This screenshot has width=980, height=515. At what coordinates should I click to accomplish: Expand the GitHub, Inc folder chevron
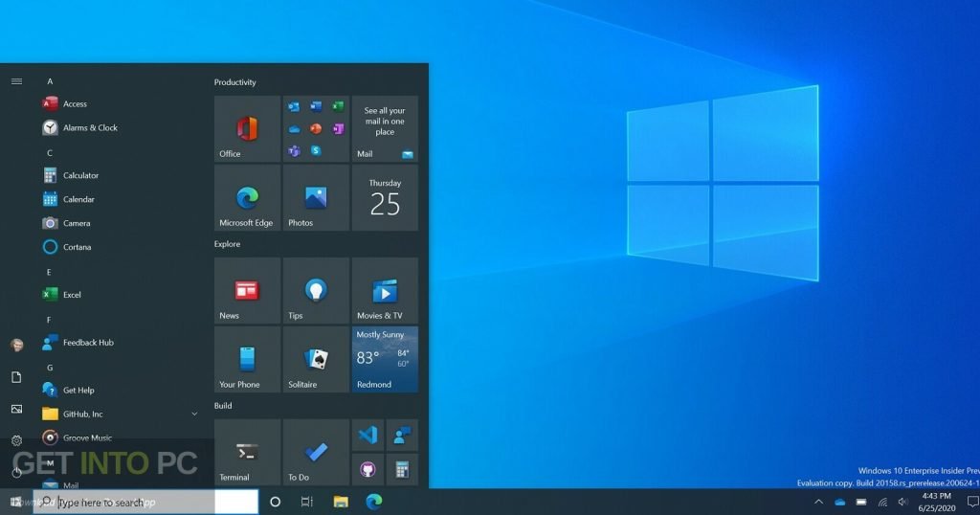194,414
